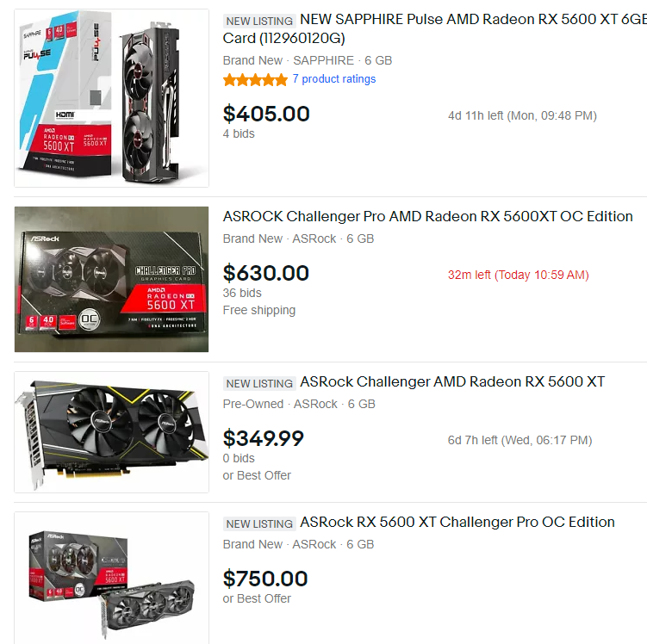Open ASROCK Challenger Pro OC Edition listing title
Viewport: 647px width, 644px height.
[x=428, y=216]
